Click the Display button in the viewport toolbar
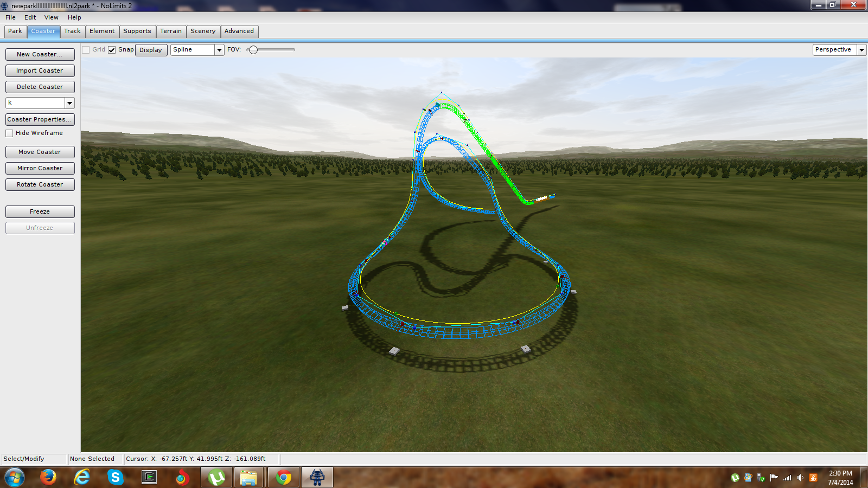The width and height of the screenshot is (868, 488). (151, 50)
